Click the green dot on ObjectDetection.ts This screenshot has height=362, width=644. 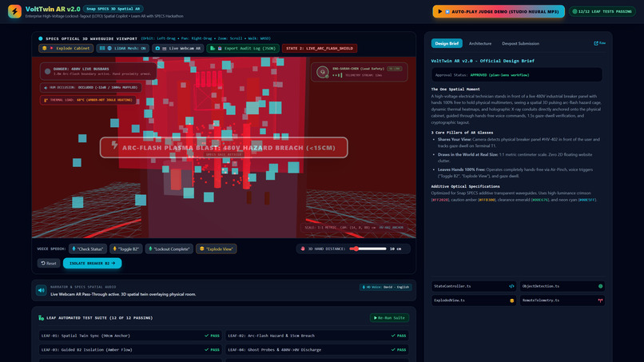[x=601, y=286]
